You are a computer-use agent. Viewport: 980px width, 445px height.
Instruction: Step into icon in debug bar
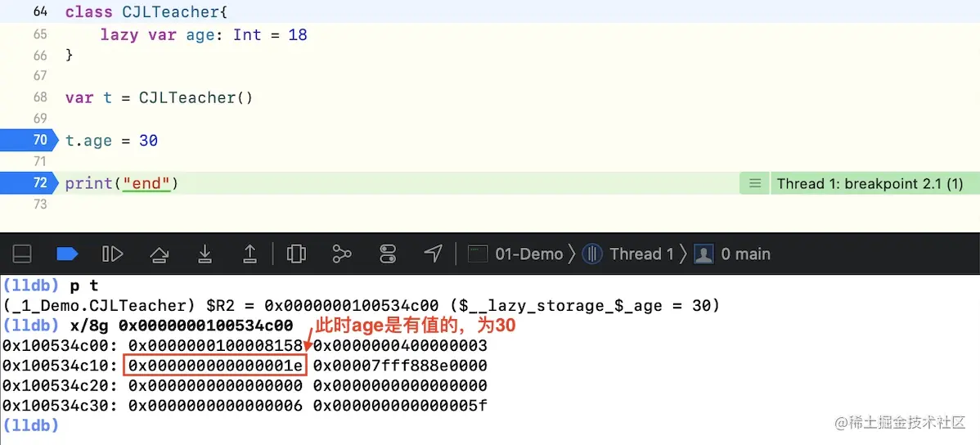[205, 254]
